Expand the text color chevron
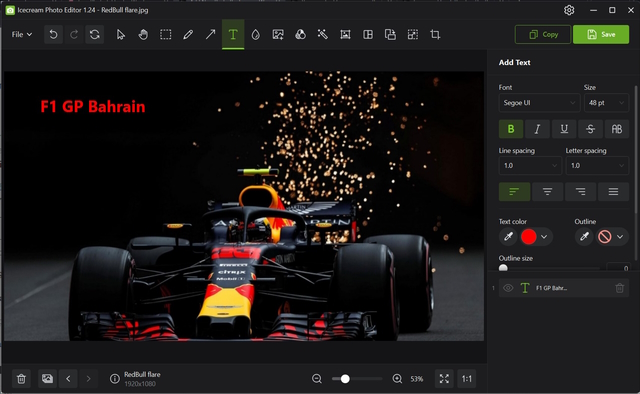Image resolution: width=640 pixels, height=394 pixels. pyautogui.click(x=544, y=237)
